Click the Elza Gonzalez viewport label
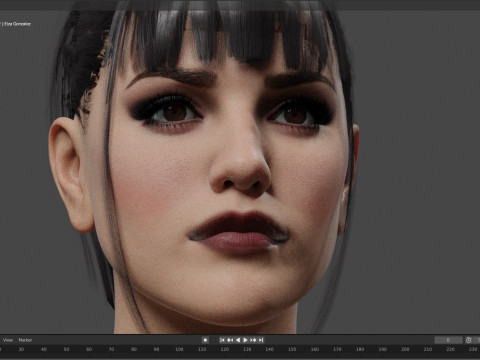The height and width of the screenshot is (360, 480). [17, 24]
